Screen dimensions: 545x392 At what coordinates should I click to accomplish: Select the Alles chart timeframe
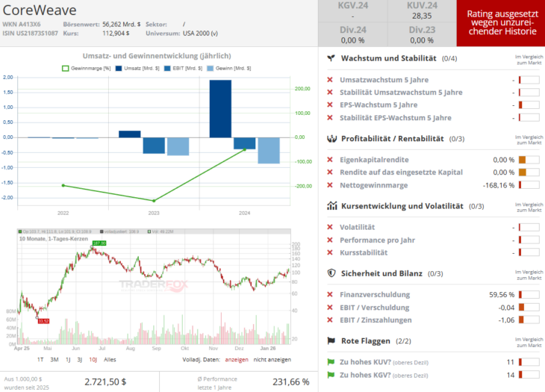110,359
